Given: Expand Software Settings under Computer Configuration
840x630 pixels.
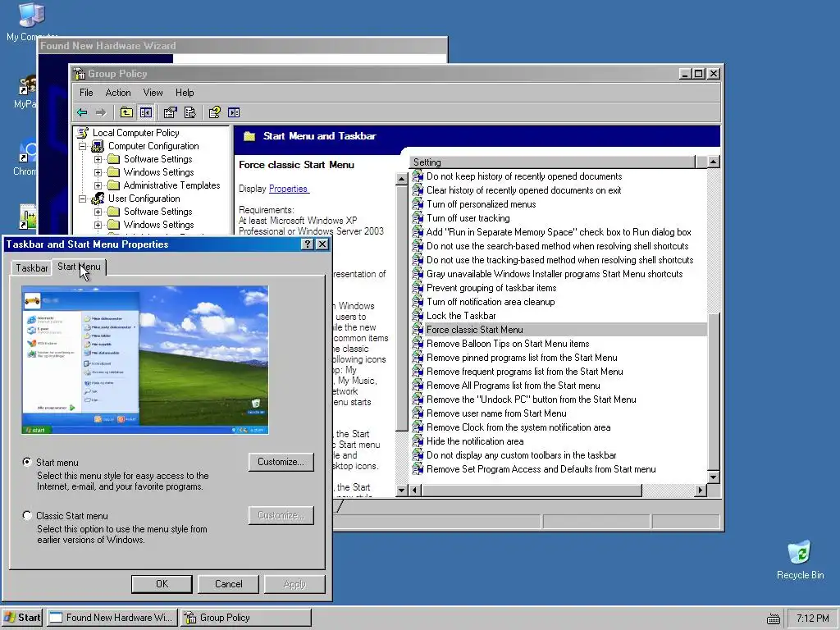Looking at the screenshot, I should pyautogui.click(x=98, y=159).
